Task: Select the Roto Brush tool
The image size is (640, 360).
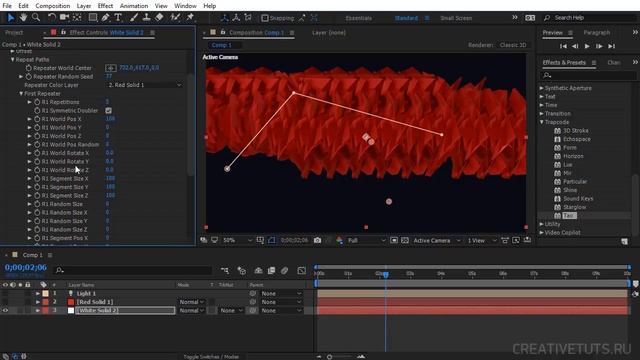Action: pyautogui.click(x=176, y=17)
